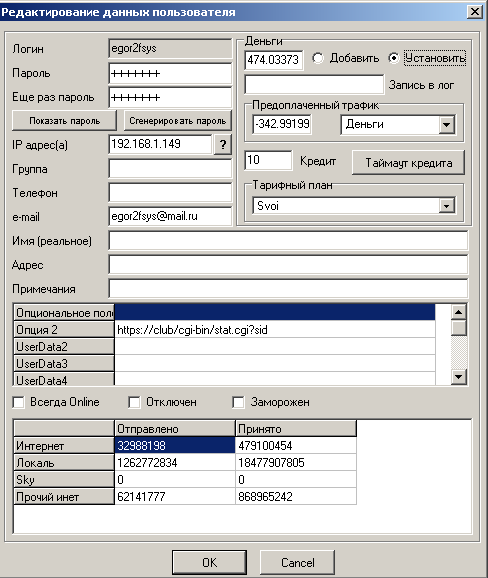The width and height of the screenshot is (488, 578).
Task: Open the Таймаут кредита settings
Action: (408, 163)
